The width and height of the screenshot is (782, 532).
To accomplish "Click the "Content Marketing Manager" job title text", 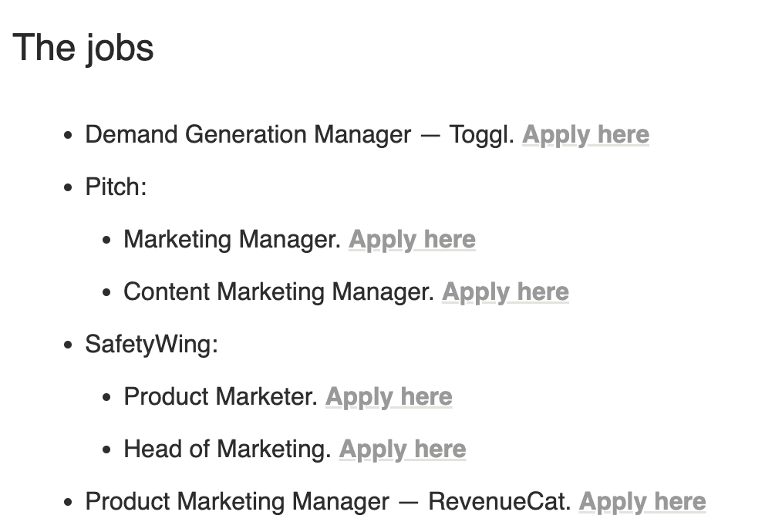I will (278, 292).
